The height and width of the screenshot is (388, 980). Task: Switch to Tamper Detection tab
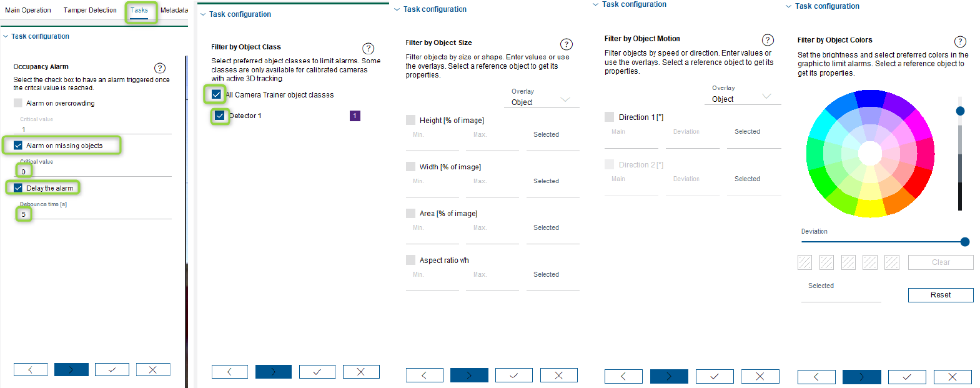[90, 10]
